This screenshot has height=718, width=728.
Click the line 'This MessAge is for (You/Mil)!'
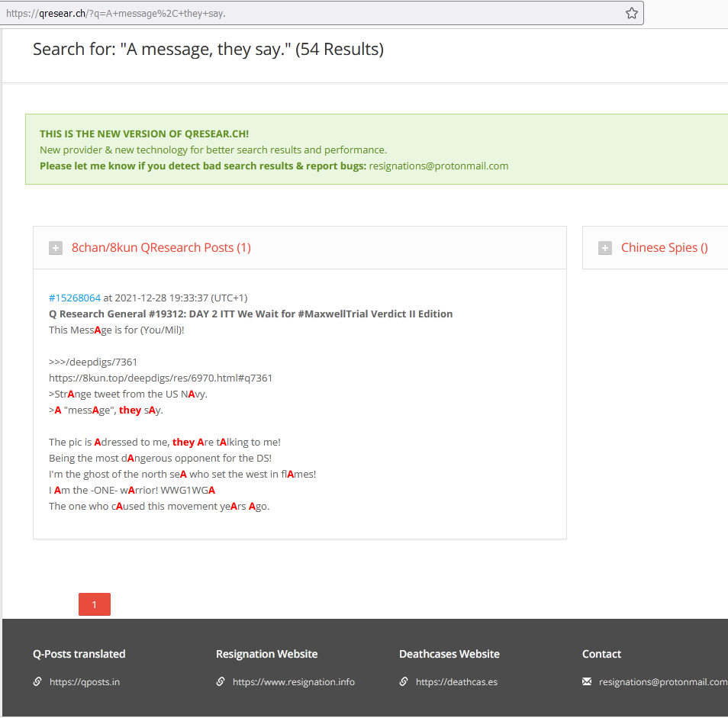(x=117, y=330)
